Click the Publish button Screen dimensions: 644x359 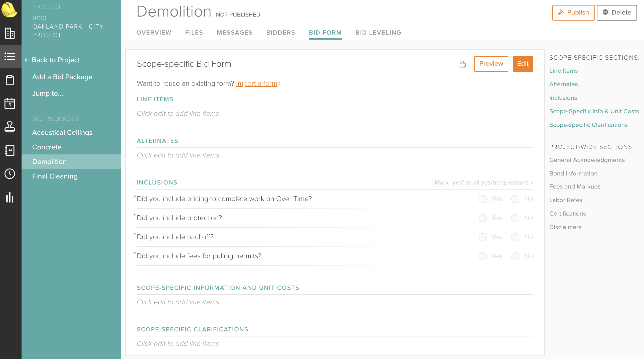573,13
